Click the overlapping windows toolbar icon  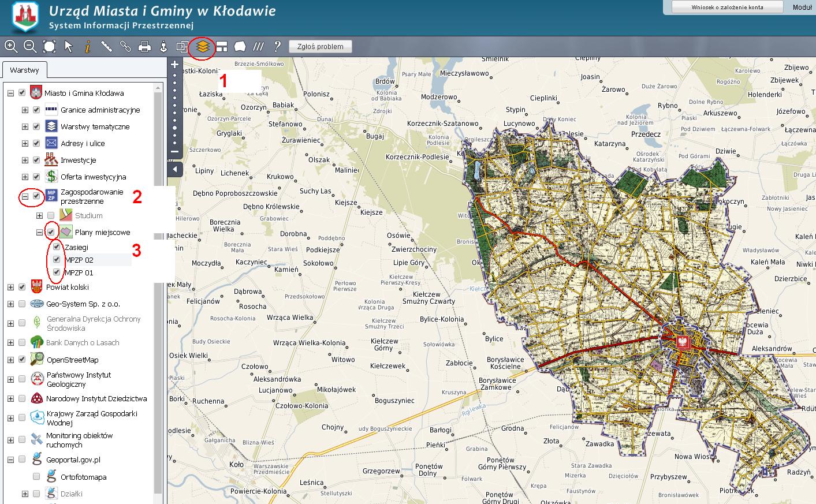(182, 47)
